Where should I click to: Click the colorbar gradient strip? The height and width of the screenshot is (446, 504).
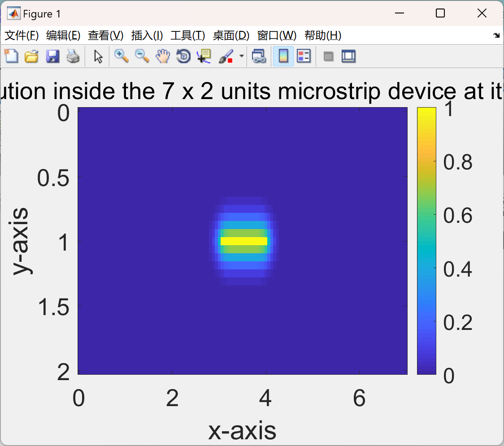point(426,241)
